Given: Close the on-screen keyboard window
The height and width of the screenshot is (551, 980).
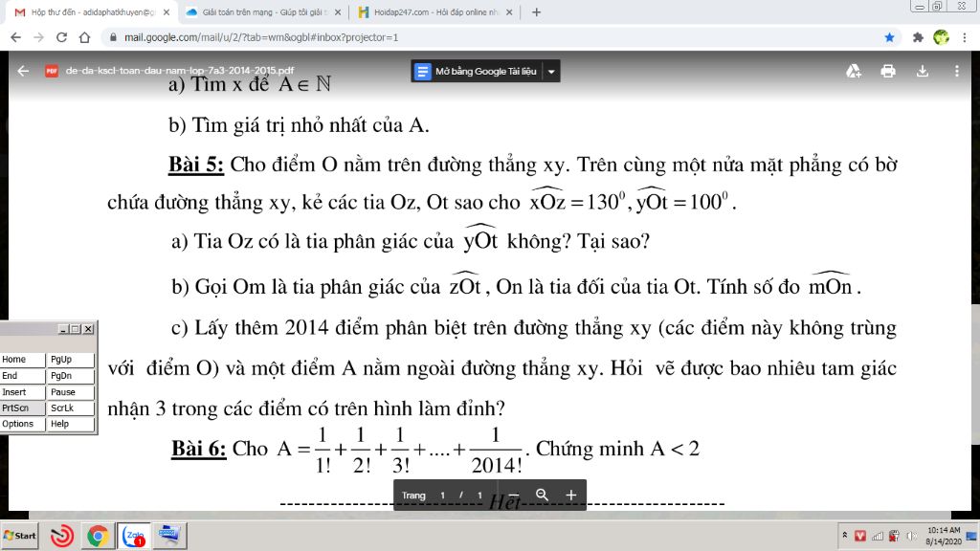Looking at the screenshot, I should pyautogui.click(x=88, y=329).
